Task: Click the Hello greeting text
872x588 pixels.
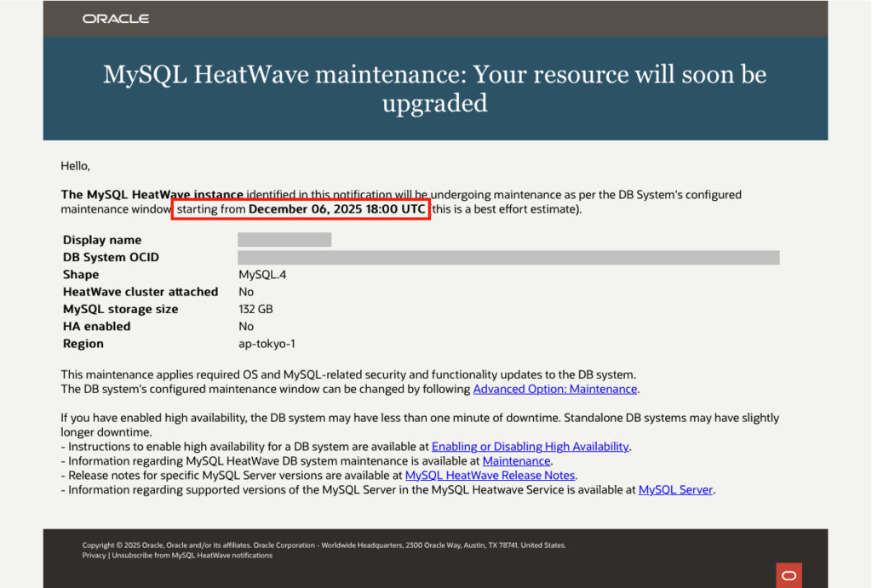Action: pyautogui.click(x=76, y=165)
